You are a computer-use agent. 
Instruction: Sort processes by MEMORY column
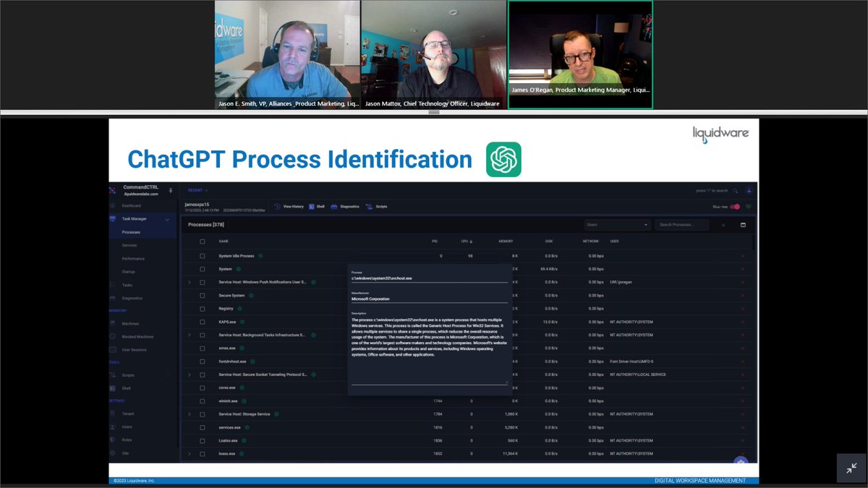click(506, 241)
